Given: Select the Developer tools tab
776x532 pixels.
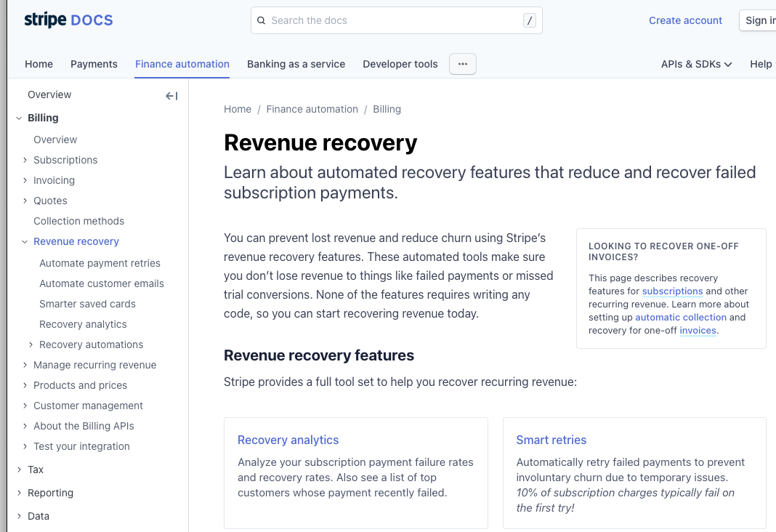Looking at the screenshot, I should coord(400,64).
